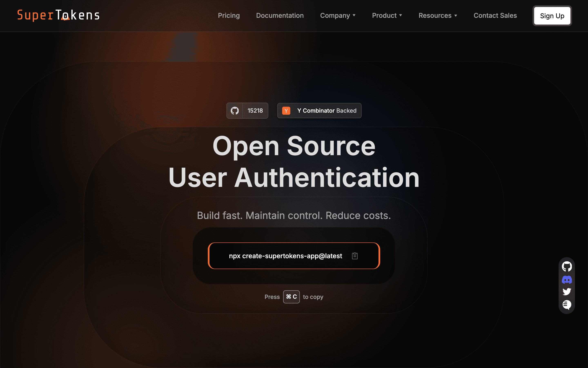Copy command with the clipboard icon

click(355, 256)
